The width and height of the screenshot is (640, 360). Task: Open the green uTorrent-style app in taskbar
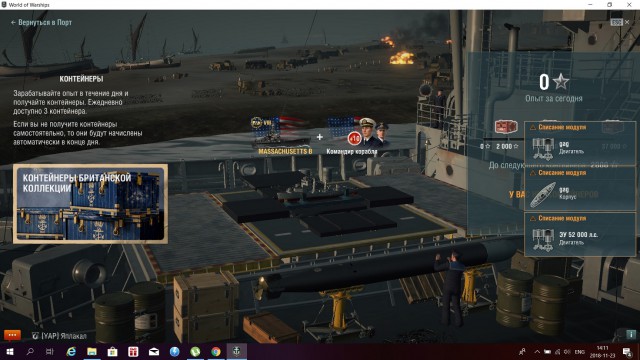click(195, 351)
